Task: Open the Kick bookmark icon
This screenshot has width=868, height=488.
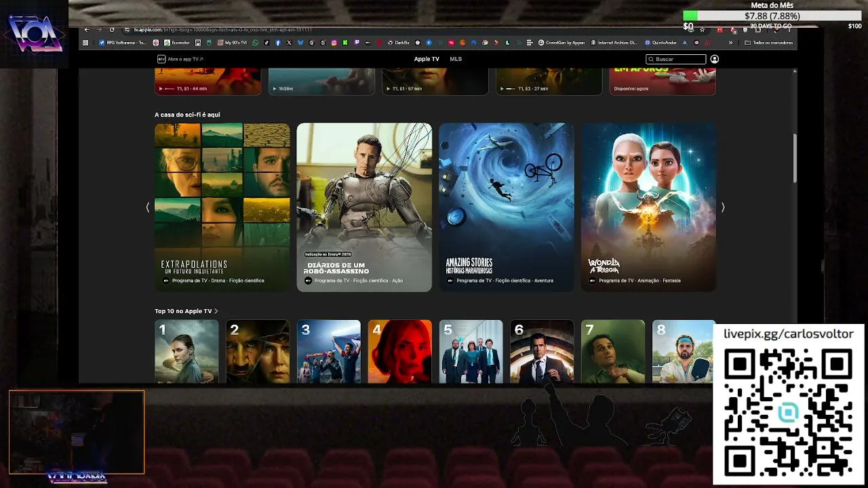Action: coord(345,43)
